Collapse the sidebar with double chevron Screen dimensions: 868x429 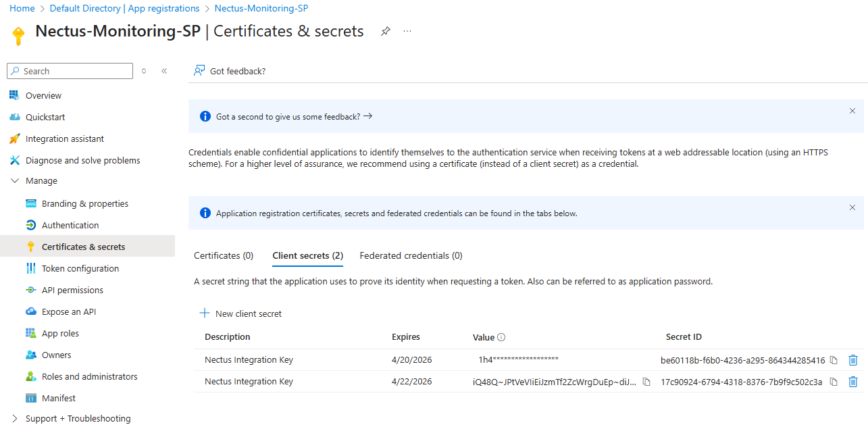click(164, 71)
